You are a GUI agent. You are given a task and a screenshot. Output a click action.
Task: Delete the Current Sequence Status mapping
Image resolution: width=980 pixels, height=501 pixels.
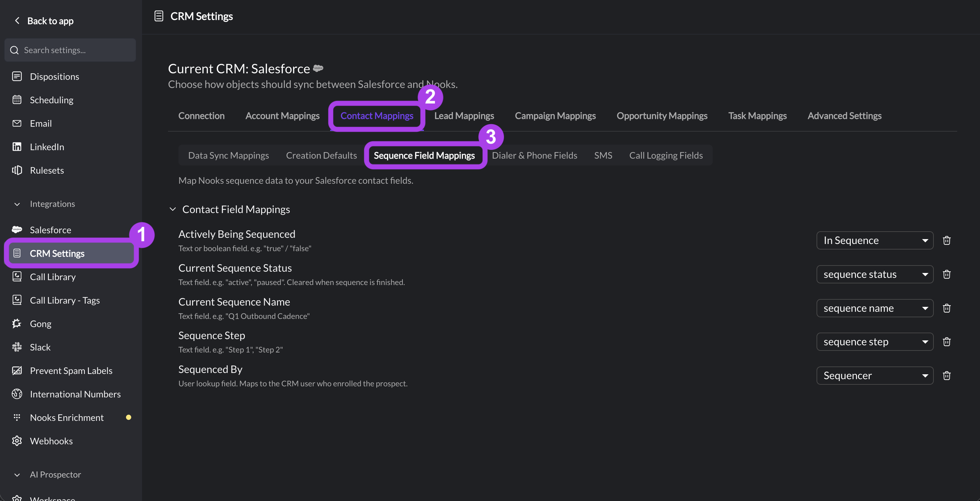click(x=946, y=274)
